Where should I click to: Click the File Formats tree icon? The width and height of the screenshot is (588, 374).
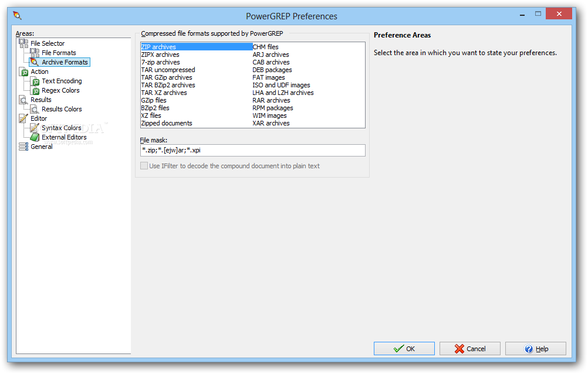click(35, 53)
